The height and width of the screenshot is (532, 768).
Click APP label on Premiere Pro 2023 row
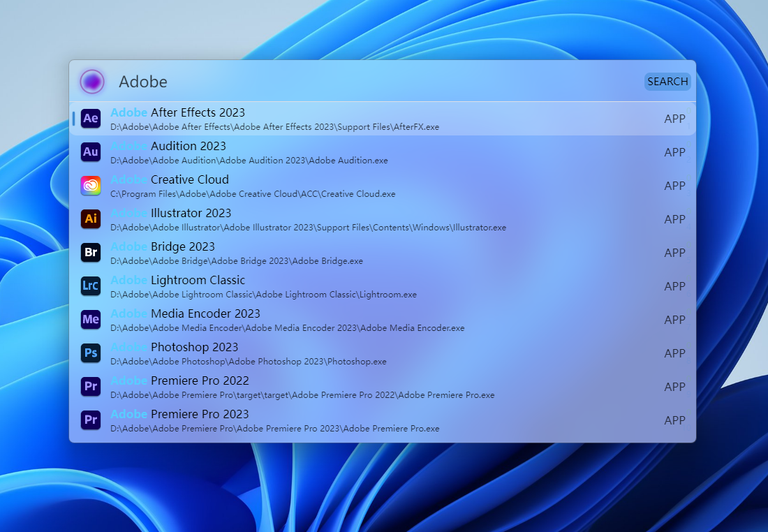coord(674,420)
